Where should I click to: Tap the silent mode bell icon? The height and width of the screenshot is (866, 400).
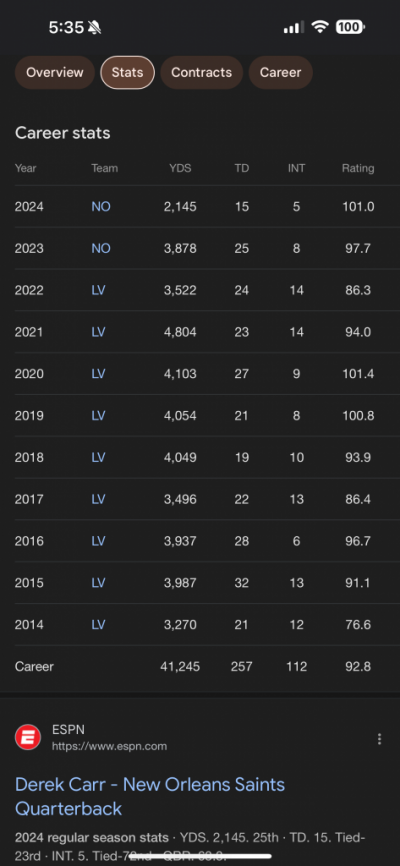(94, 27)
